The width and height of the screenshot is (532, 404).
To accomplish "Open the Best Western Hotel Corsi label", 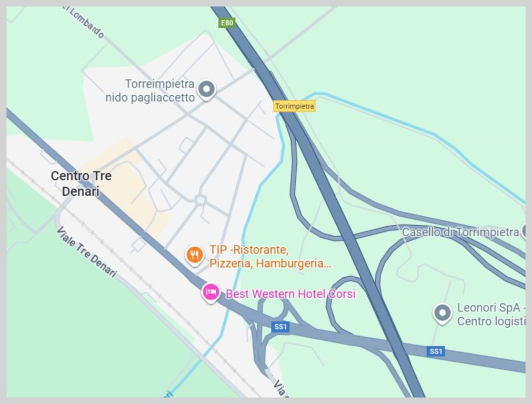I will (x=290, y=294).
